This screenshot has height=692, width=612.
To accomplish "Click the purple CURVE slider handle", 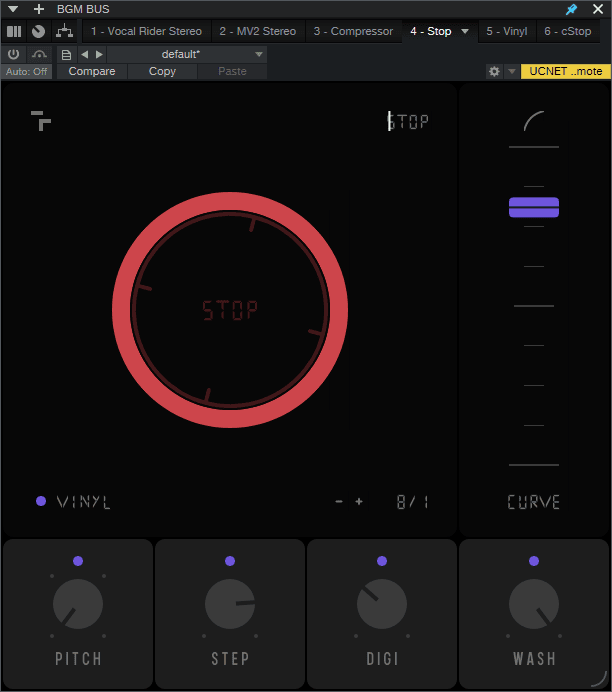I will tap(533, 207).
